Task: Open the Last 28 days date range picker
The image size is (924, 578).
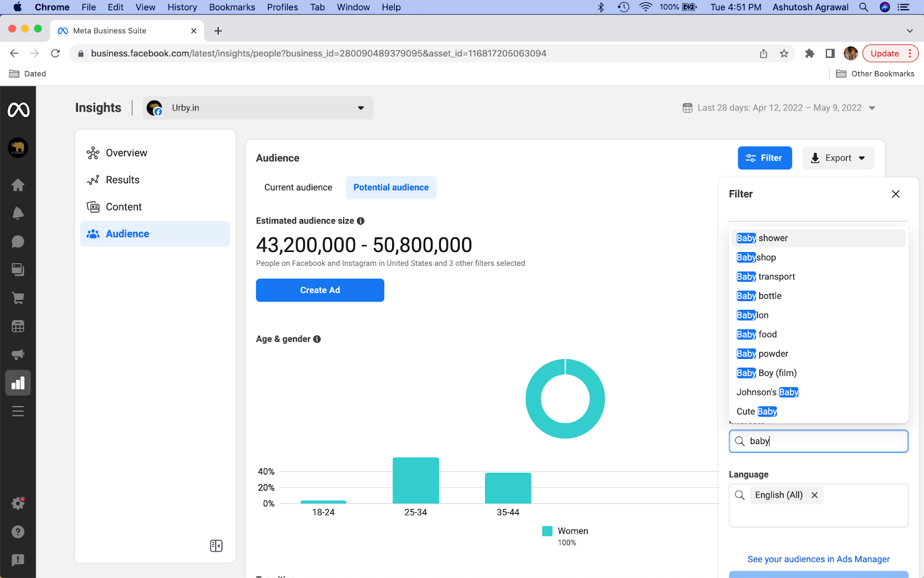Action: (778, 108)
